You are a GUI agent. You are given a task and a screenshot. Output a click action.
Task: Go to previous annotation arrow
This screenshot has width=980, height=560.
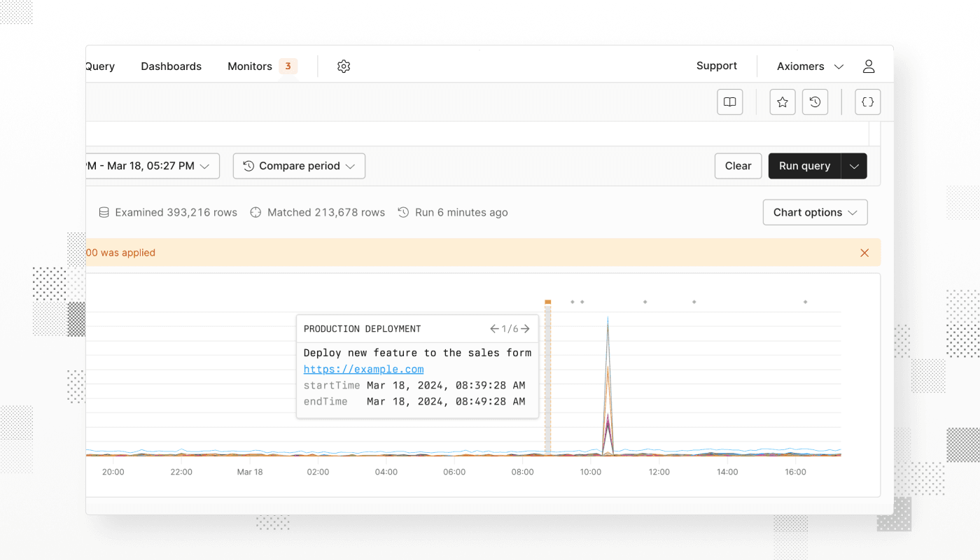coord(494,329)
